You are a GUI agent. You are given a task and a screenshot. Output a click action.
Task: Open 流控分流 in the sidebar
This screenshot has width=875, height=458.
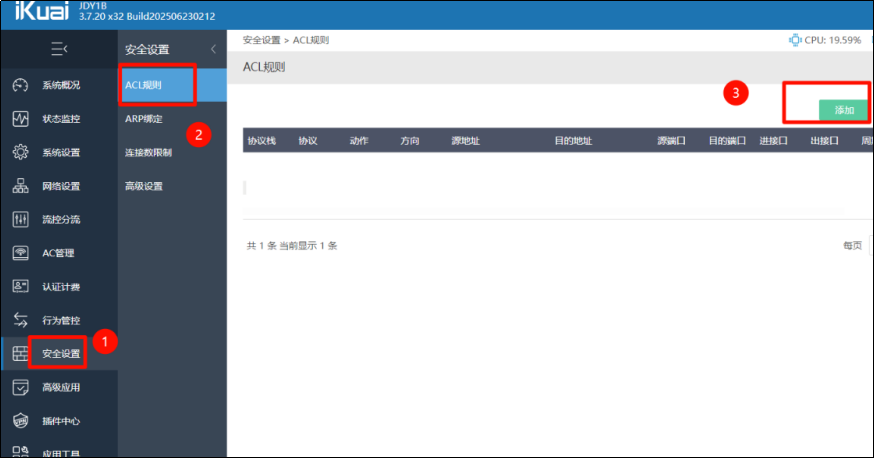pyautogui.click(x=61, y=219)
